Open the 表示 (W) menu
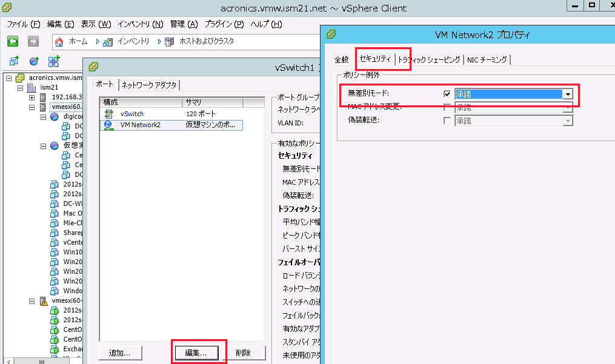The height and width of the screenshot is (364, 615). (x=96, y=24)
